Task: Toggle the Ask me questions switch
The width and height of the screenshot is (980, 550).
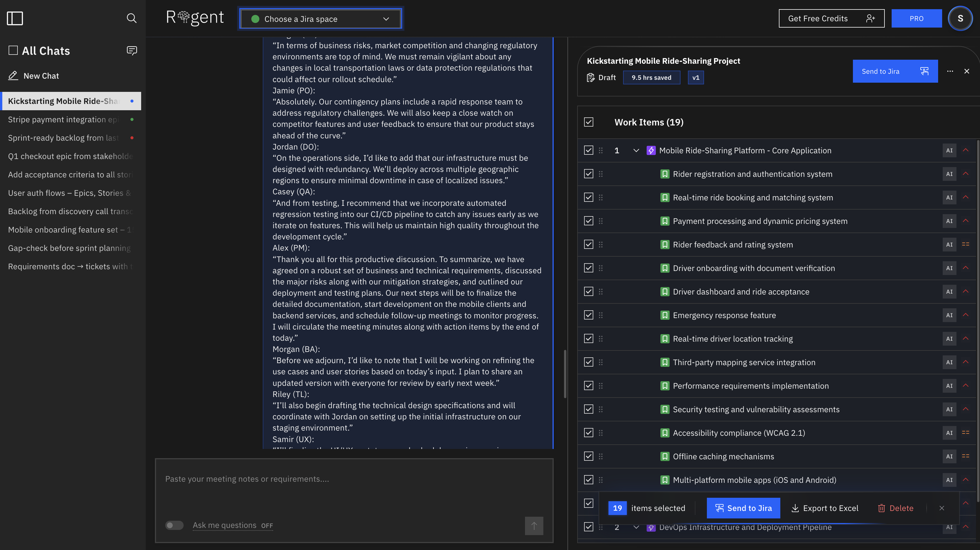Action: point(174,525)
